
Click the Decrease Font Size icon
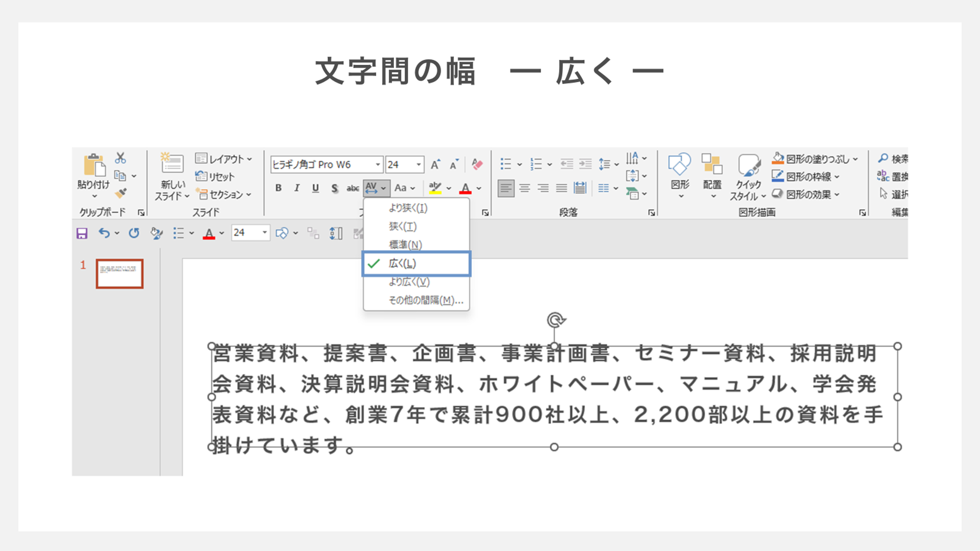pyautogui.click(x=454, y=165)
